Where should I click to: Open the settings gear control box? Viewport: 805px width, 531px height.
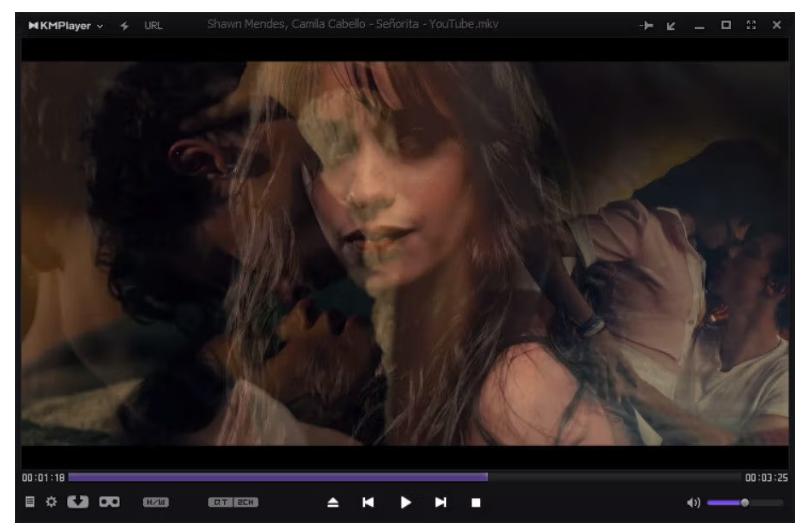(50, 502)
